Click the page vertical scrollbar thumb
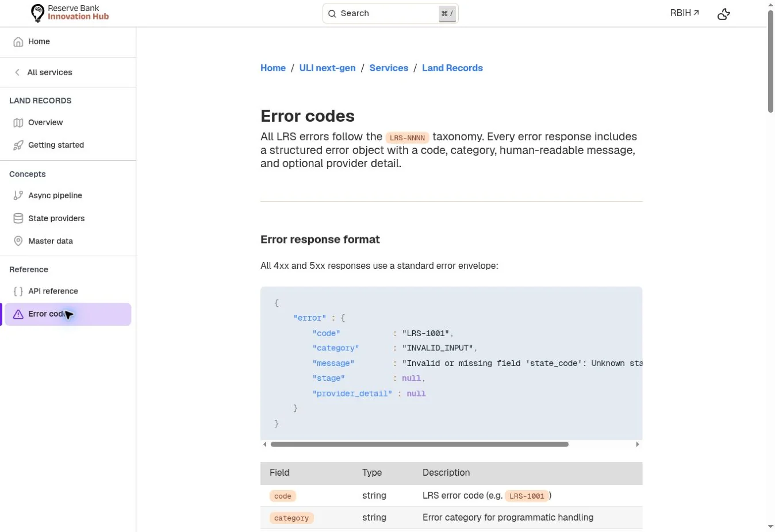The width and height of the screenshot is (775, 532). point(771,61)
